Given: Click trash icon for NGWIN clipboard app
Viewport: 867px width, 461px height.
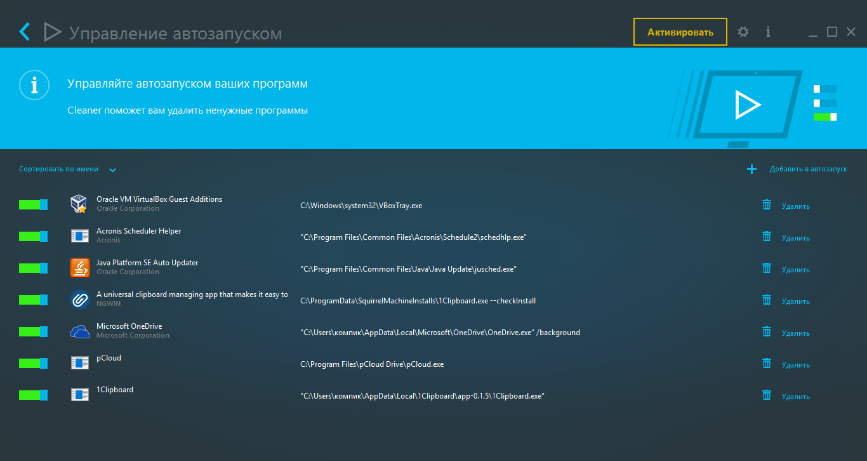Looking at the screenshot, I should tap(766, 300).
